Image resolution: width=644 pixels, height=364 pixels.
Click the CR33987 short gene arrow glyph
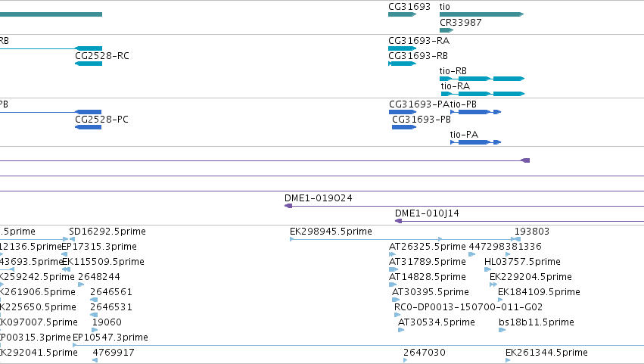tap(446, 30)
